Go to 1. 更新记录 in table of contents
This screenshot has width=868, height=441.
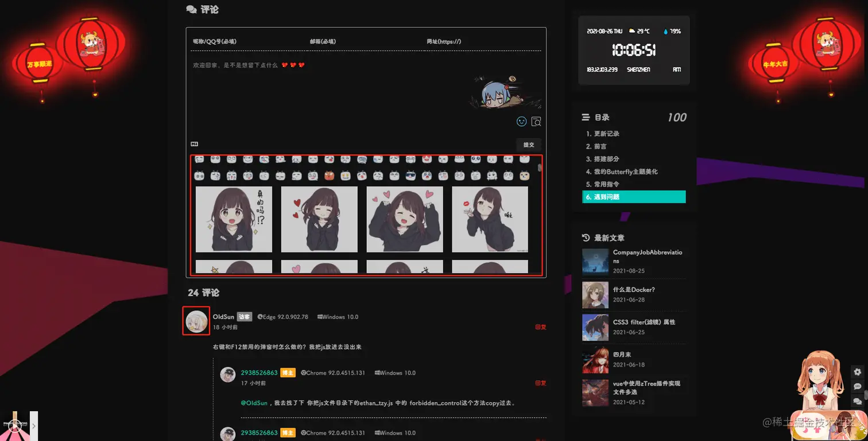coord(603,134)
